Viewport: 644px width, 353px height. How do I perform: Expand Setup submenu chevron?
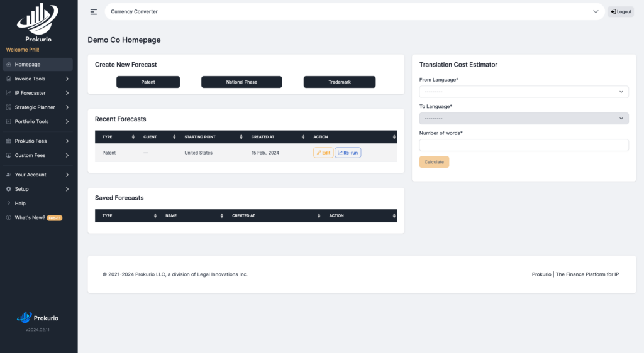67,189
